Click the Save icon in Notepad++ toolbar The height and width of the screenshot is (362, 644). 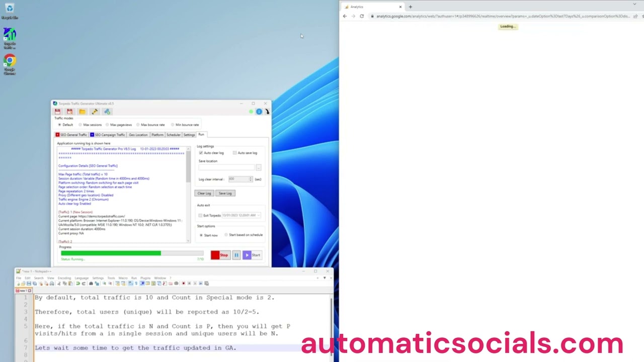tap(29, 284)
